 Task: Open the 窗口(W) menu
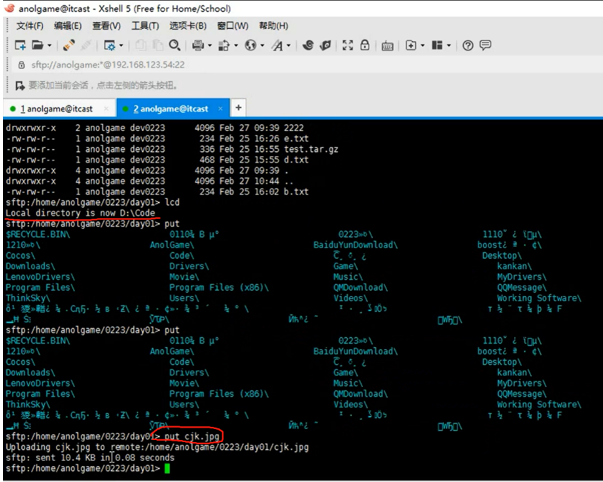[233, 26]
